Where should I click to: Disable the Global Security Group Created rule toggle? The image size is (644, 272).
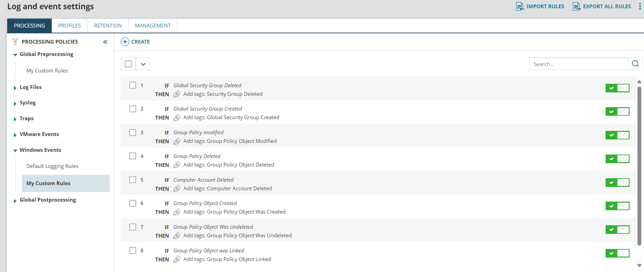coord(617,112)
